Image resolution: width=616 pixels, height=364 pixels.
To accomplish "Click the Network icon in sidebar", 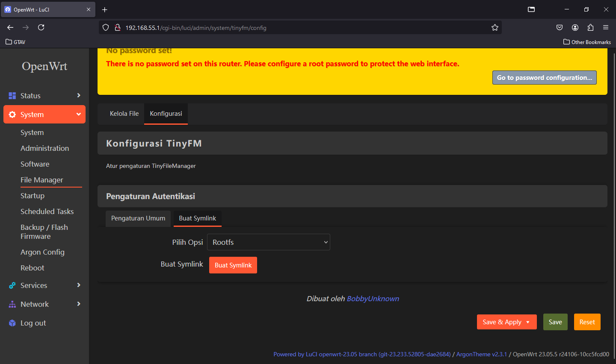I will [12, 304].
